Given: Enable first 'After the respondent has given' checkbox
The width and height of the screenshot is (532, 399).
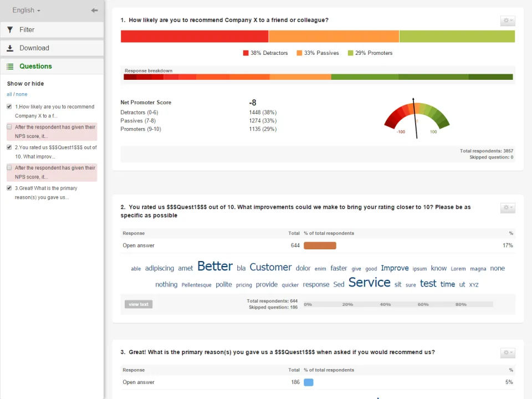Looking at the screenshot, I should click(x=9, y=127).
